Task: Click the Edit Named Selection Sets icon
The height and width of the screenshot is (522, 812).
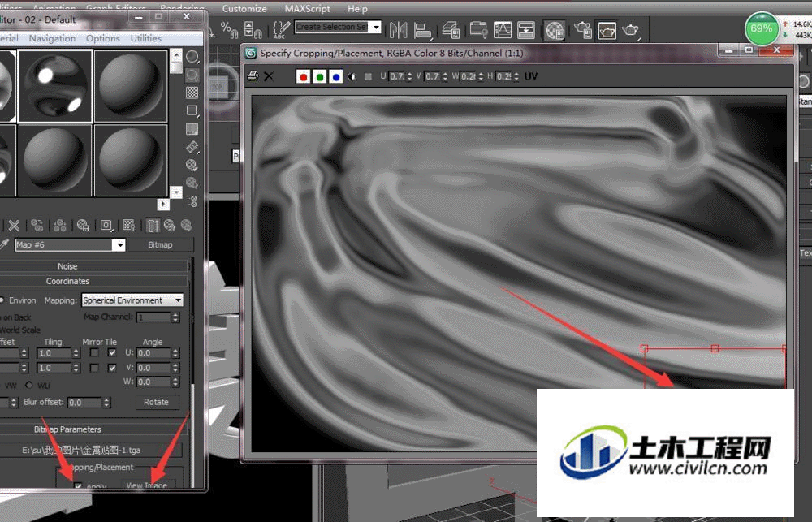Action: tap(281, 29)
